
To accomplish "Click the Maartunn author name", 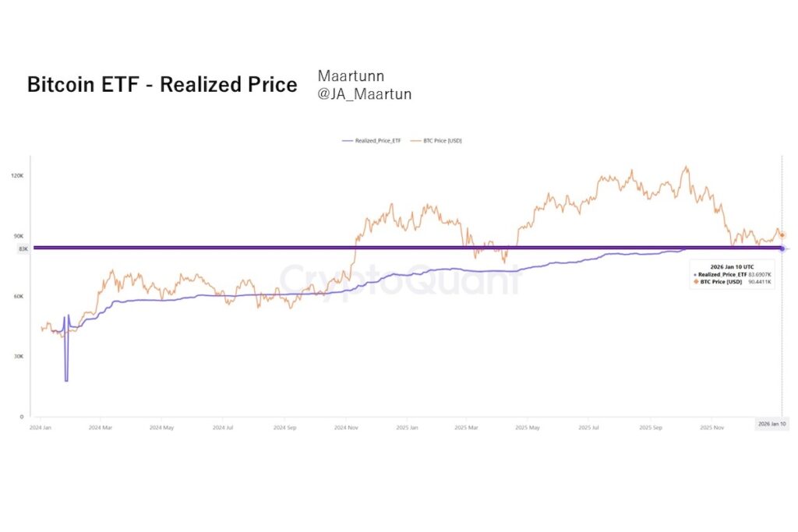I will (351, 76).
